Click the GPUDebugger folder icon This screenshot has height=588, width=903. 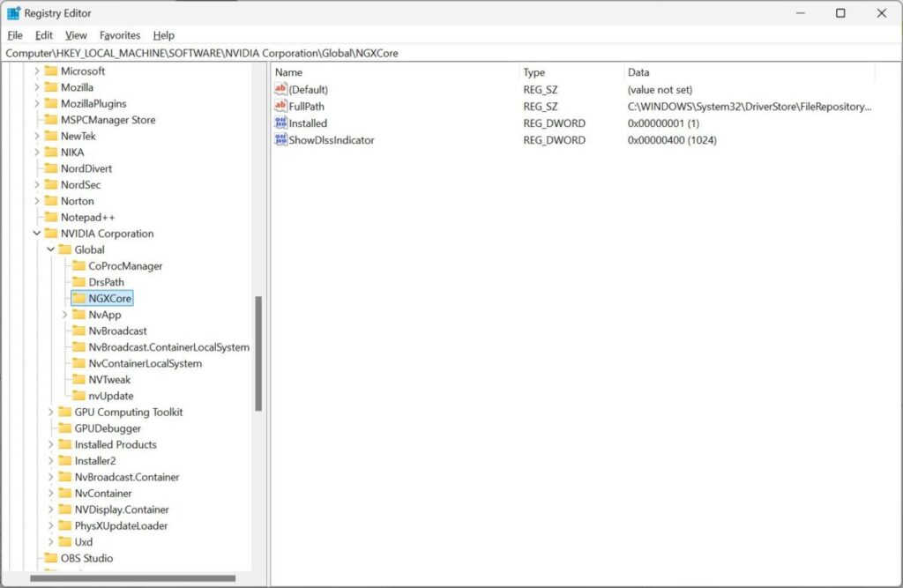point(65,428)
